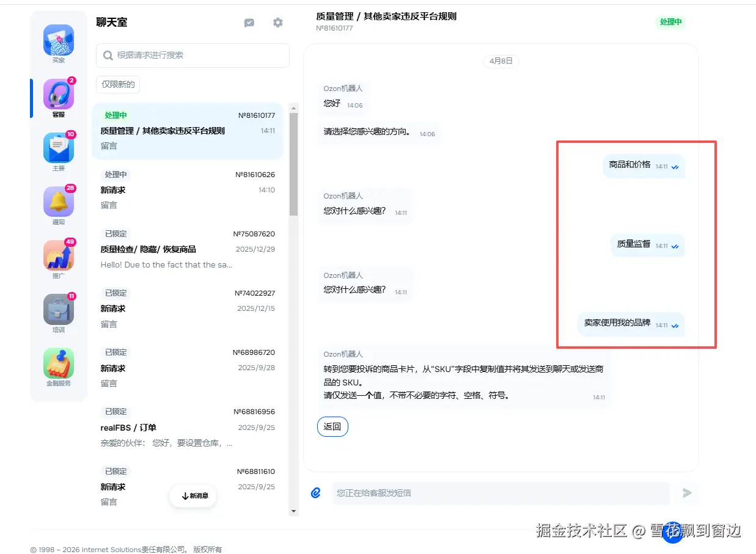Click the 4月8日 date label

tap(501, 61)
